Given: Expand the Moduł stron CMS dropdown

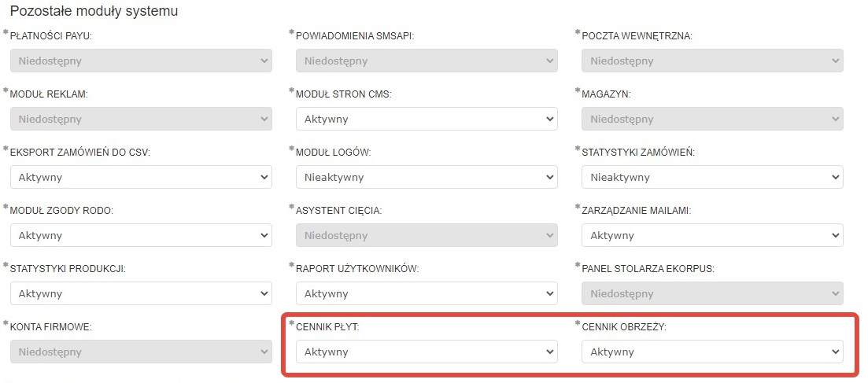Looking at the screenshot, I should [x=427, y=119].
